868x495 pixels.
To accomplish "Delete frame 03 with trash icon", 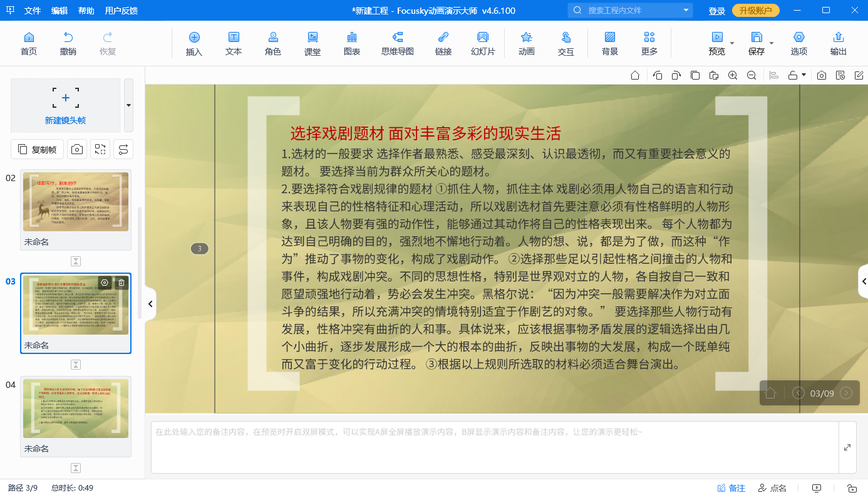I will point(121,283).
